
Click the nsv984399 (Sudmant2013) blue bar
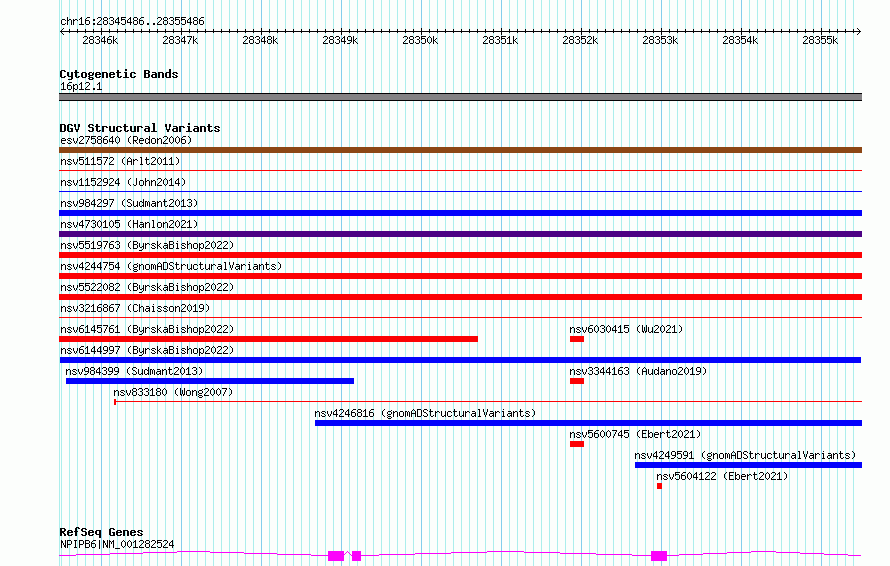coord(210,381)
